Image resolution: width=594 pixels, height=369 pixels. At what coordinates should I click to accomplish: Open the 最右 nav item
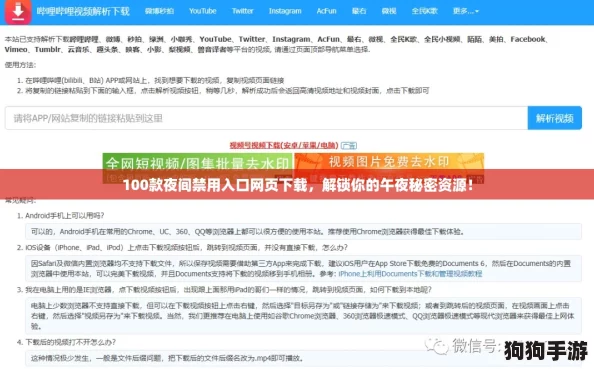[x=359, y=11]
